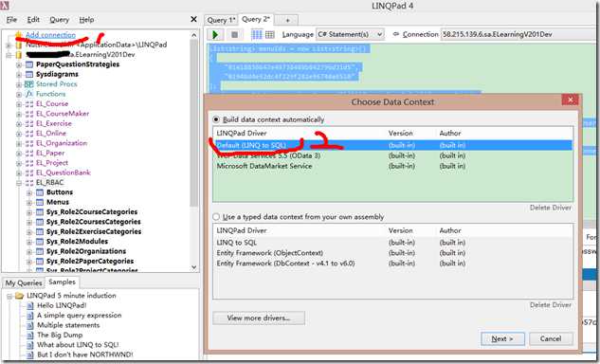Viewport: 600px width, 364px height.
Task: Expand the Stored Procs node
Action: coord(18,84)
